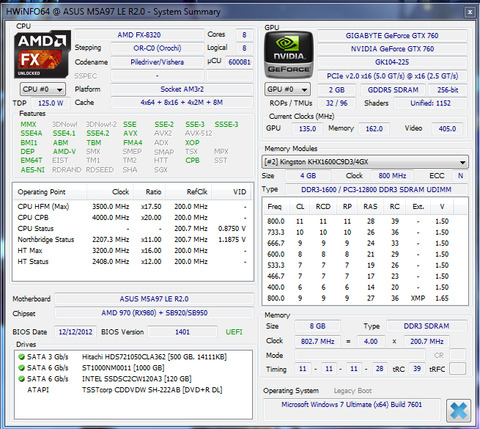This screenshot has width=480, height=429.
Task: Click the Unified: 1152 shaders value
Action: pos(431,103)
